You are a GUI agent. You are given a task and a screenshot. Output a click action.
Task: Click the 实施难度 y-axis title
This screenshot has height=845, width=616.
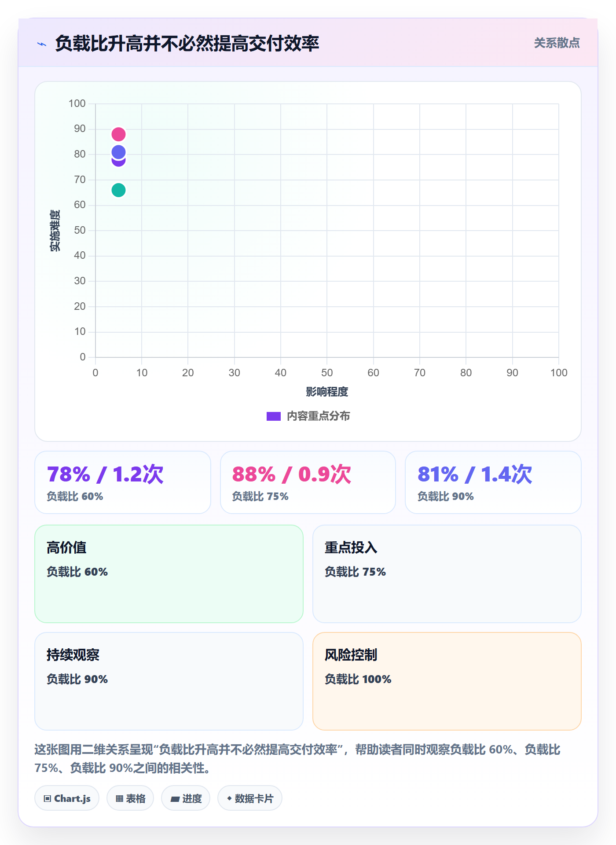pos(55,231)
